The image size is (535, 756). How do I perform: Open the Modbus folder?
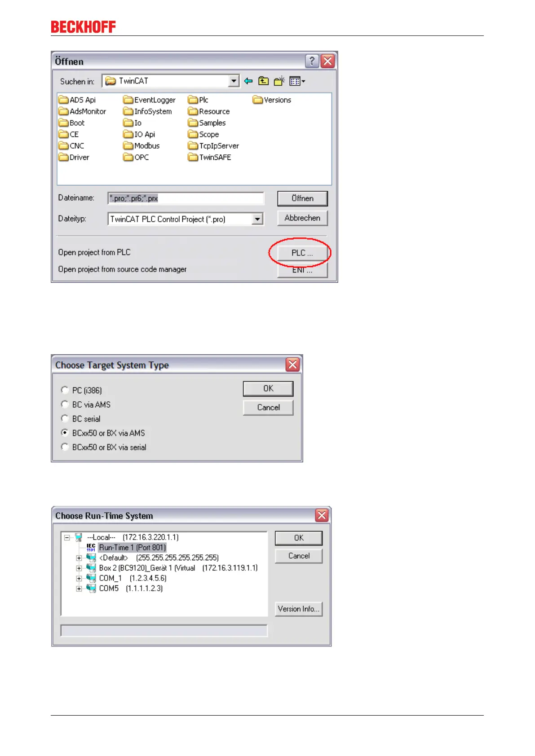point(141,145)
